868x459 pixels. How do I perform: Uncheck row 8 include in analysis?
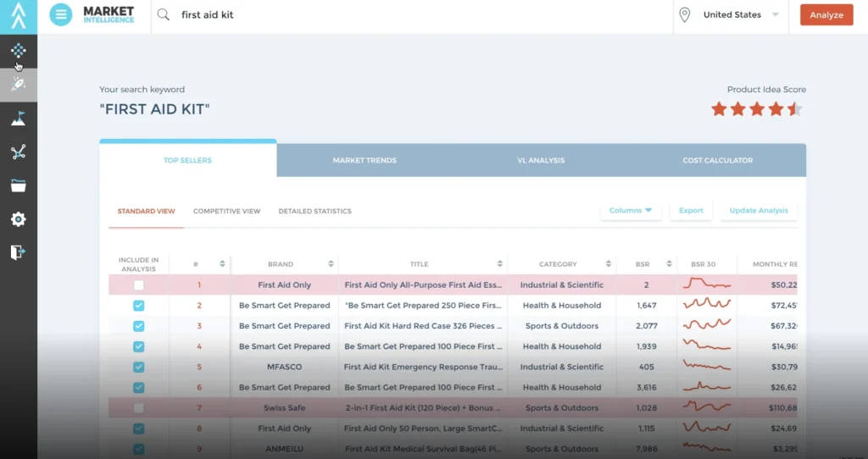coord(138,428)
